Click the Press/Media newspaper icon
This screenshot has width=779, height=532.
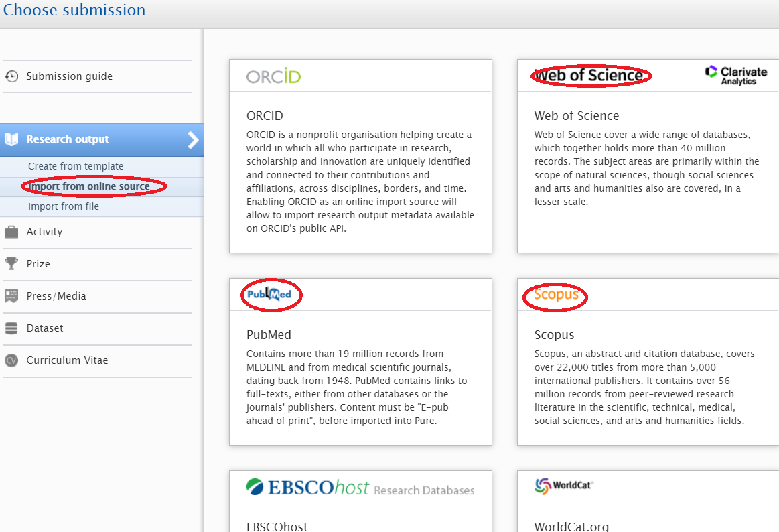(11, 296)
